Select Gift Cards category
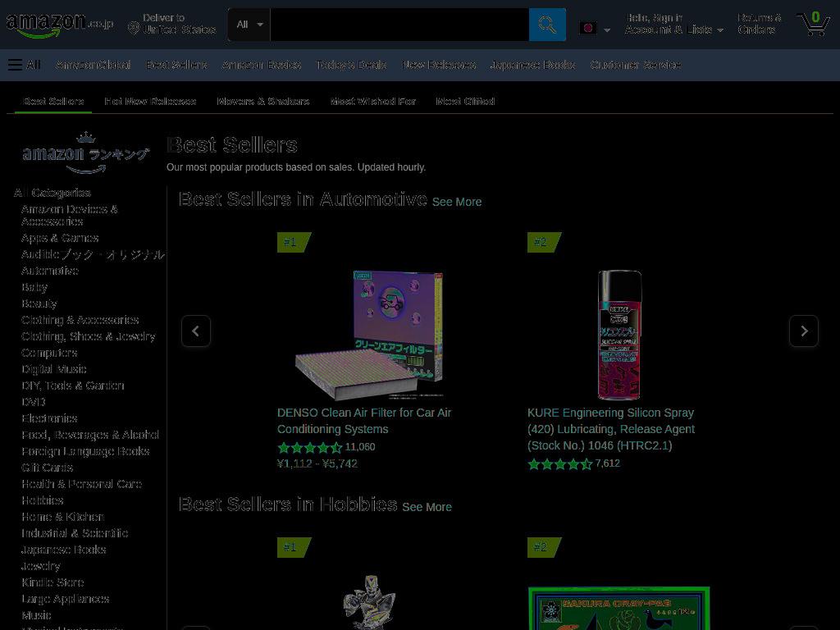 pos(47,468)
